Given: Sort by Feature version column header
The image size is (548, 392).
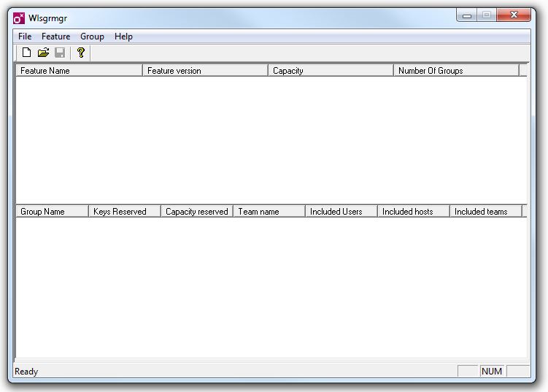Looking at the screenshot, I should pyautogui.click(x=205, y=71).
